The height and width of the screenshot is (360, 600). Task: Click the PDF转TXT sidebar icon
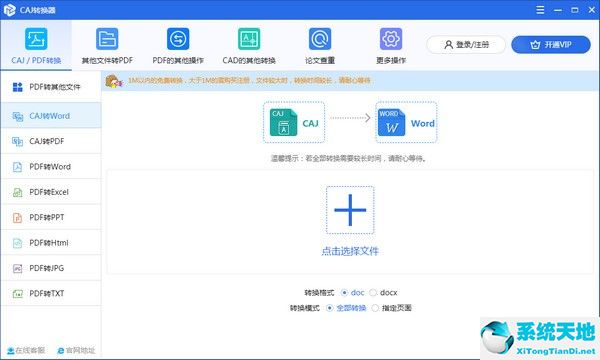[18, 293]
